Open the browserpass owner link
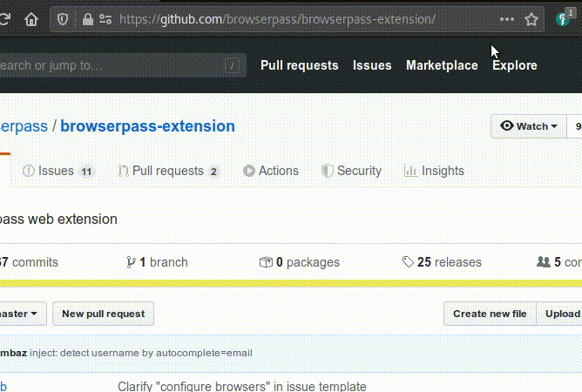Image resolution: width=582 pixels, height=392 pixels. point(24,126)
